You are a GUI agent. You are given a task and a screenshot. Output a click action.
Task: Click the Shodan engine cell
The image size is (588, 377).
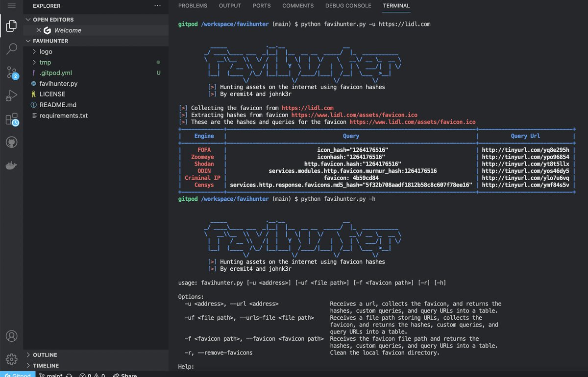204,164
